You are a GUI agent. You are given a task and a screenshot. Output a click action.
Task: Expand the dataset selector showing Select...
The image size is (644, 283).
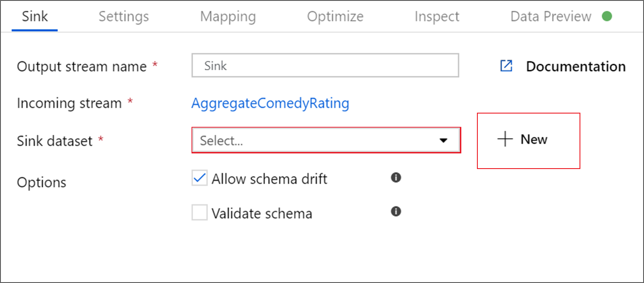point(325,140)
